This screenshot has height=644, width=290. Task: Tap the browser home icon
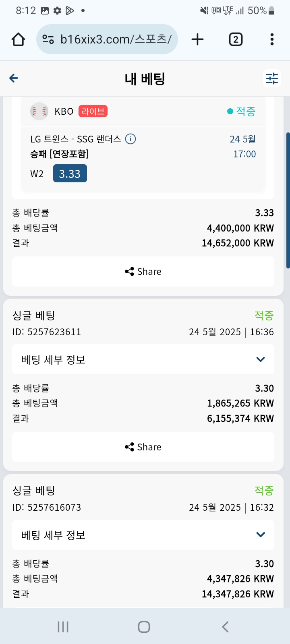[19, 39]
